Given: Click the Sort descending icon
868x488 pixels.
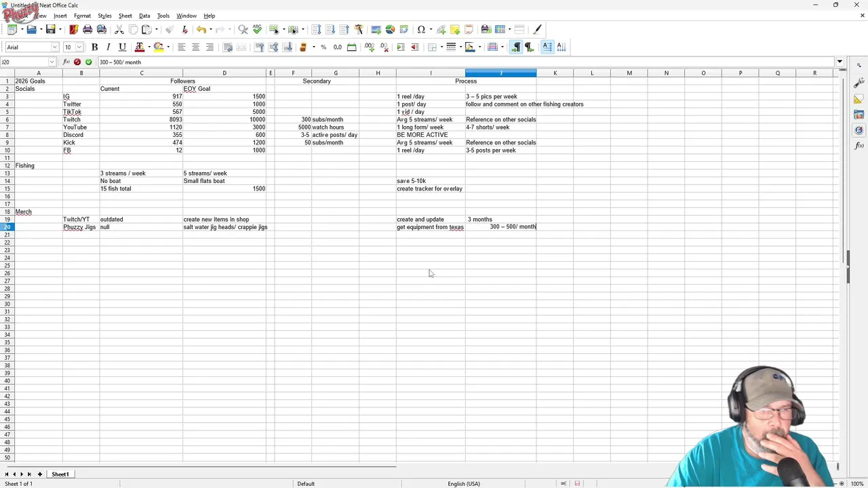Looking at the screenshot, I should click(x=344, y=29).
